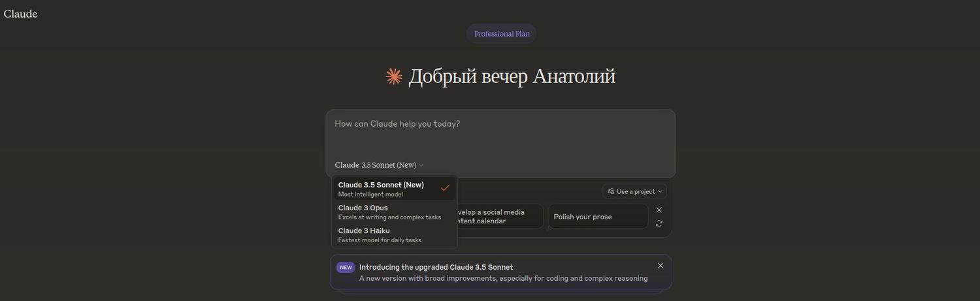Open the Professional Plan badge
The height and width of the screenshot is (301, 980).
tap(502, 34)
